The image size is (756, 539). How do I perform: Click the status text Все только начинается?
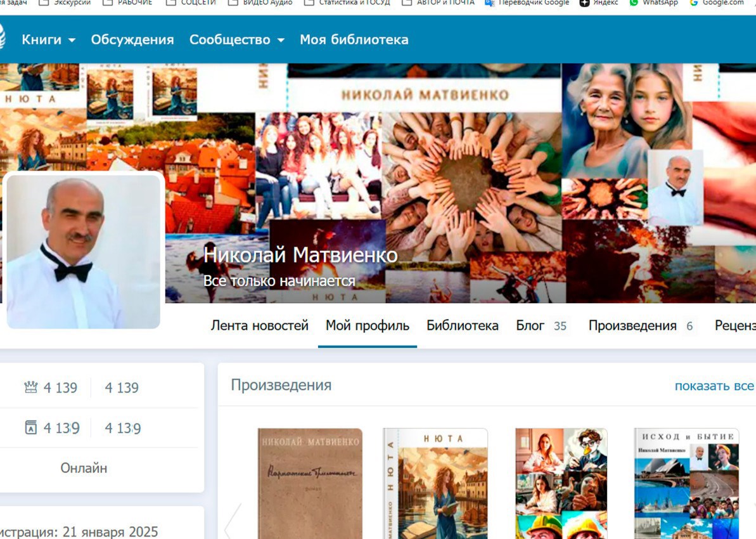tap(279, 281)
